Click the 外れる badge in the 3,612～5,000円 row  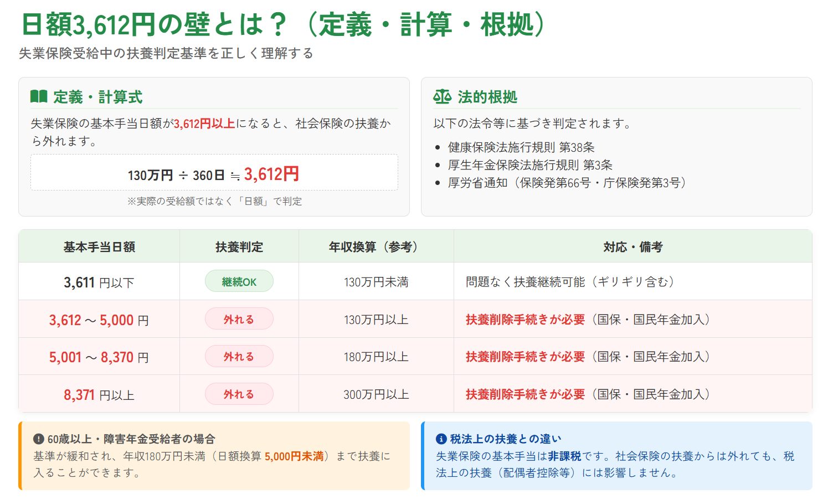click(239, 319)
